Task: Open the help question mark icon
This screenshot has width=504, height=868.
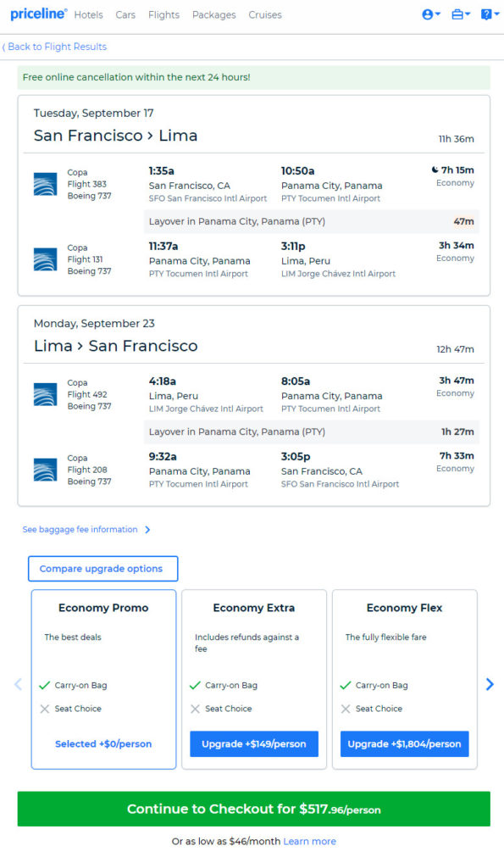Action: point(486,15)
